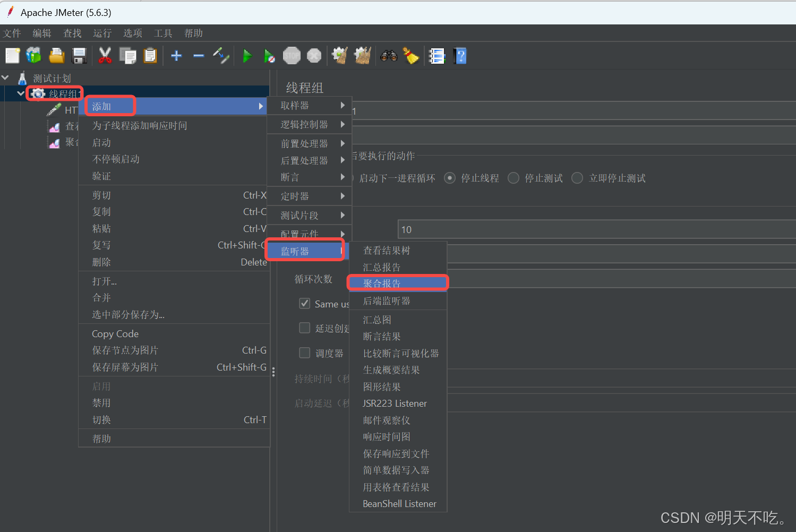Open the 文件 menu

coord(12,33)
